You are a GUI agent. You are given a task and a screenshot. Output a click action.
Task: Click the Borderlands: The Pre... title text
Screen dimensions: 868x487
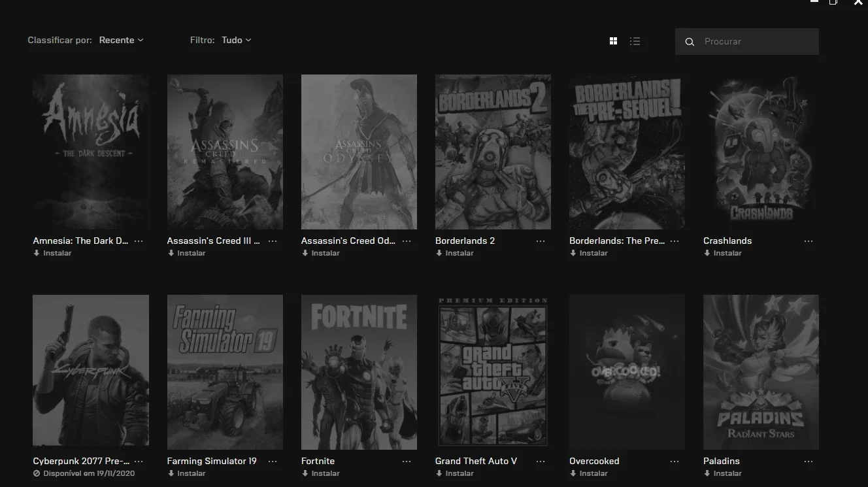[617, 241]
